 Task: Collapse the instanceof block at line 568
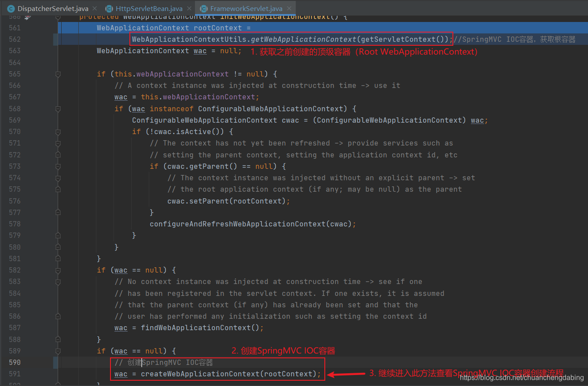(58, 109)
